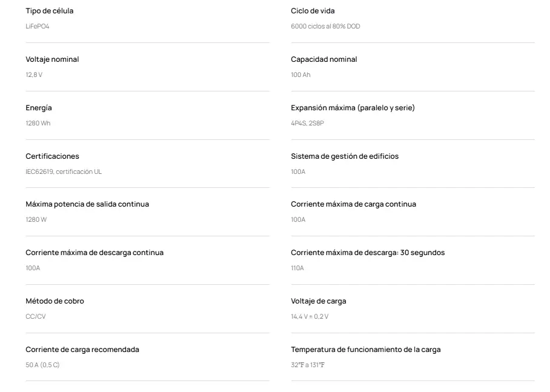Click the 'Certificaciones' label
The width and height of the screenshot is (550, 392).
(x=52, y=156)
